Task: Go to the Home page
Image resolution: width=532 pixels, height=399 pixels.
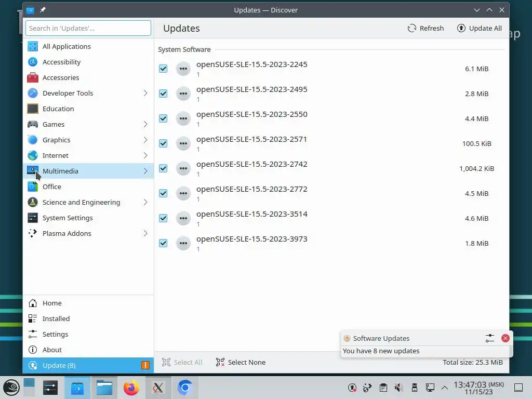Action: point(88,303)
